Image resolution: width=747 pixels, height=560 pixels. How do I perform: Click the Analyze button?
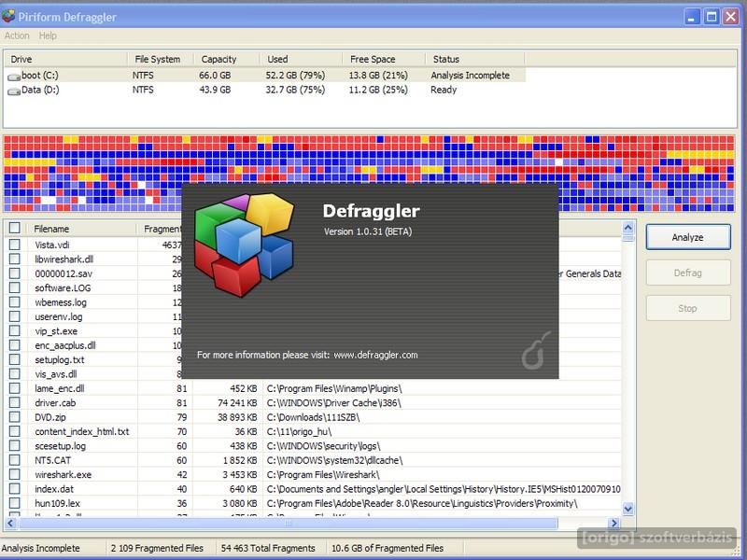click(x=688, y=237)
